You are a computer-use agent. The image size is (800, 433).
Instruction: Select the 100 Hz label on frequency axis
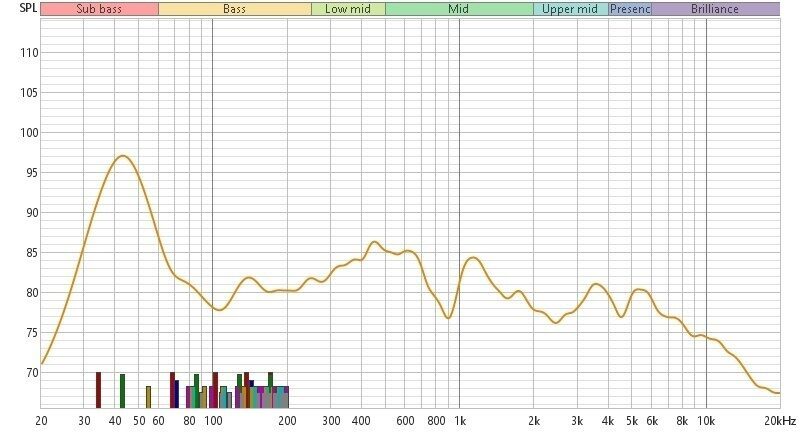(213, 421)
